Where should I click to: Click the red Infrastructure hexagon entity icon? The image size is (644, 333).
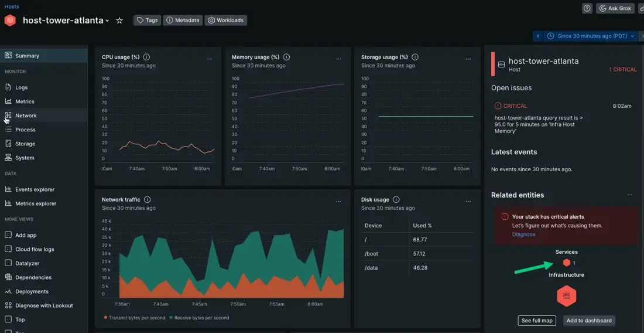566,296
